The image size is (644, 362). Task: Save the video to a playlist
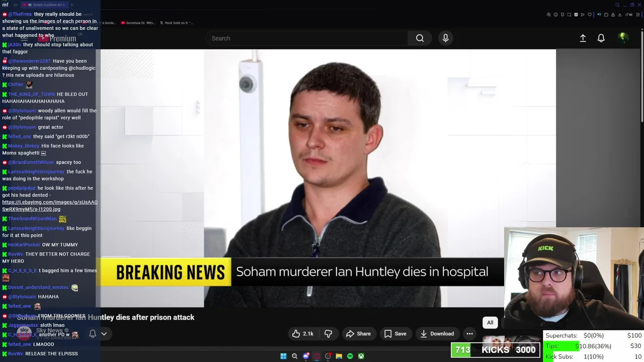[x=395, y=334]
